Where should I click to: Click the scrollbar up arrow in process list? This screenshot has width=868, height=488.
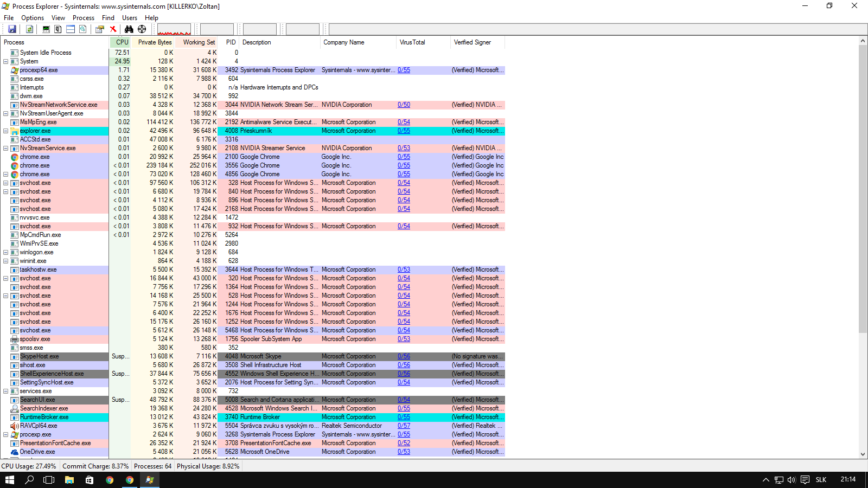(x=863, y=41)
